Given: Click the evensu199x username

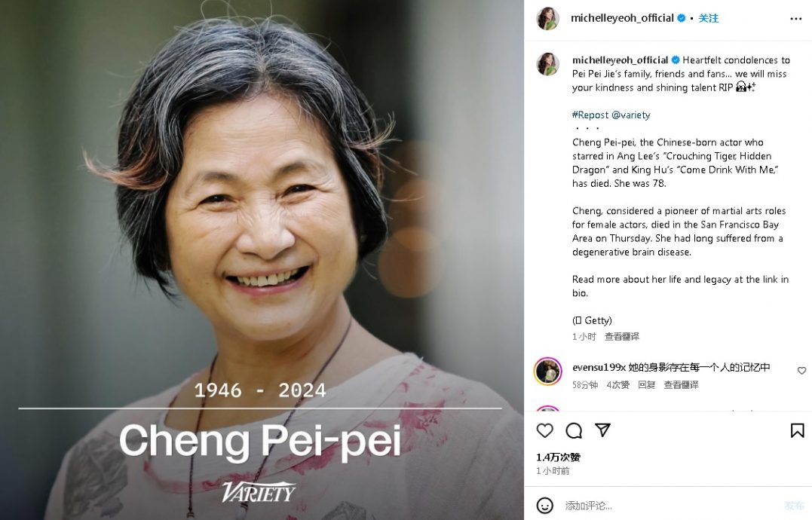Looking at the screenshot, I should [599, 367].
